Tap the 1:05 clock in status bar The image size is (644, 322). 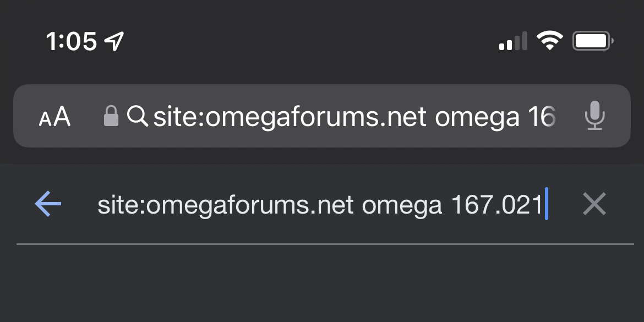[x=72, y=41]
